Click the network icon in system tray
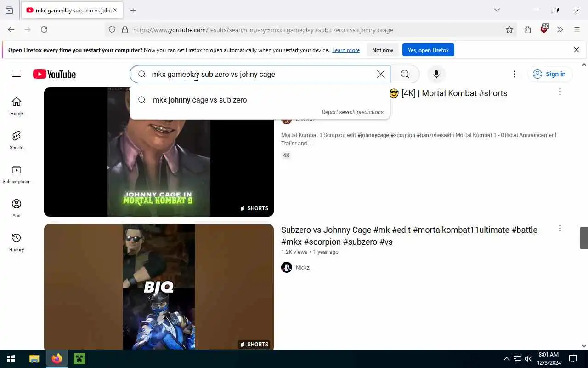588x368 pixels. click(518, 359)
